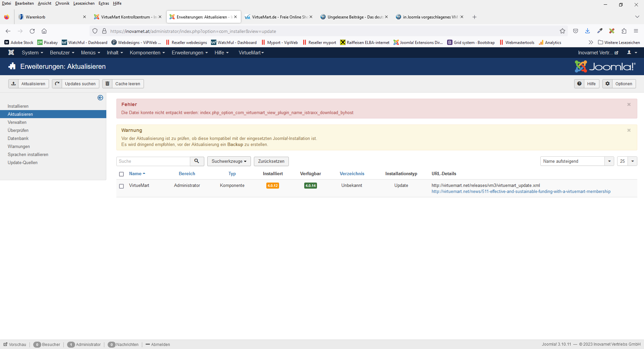Dismiss the Fehler error message

pyautogui.click(x=629, y=105)
